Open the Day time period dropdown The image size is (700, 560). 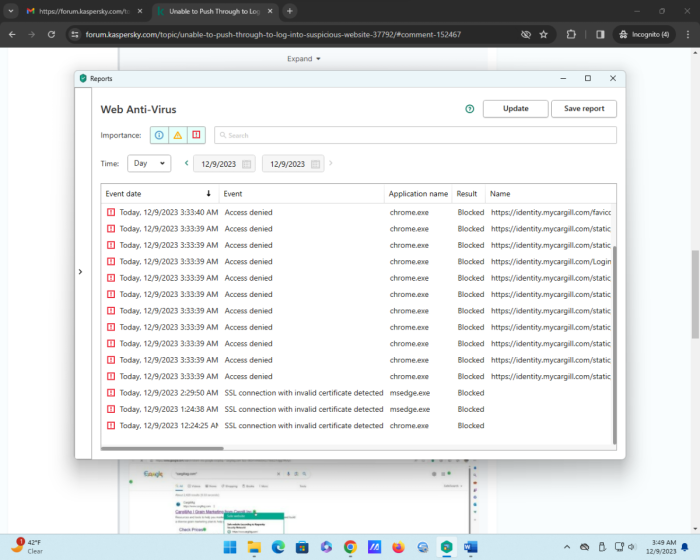tap(149, 163)
